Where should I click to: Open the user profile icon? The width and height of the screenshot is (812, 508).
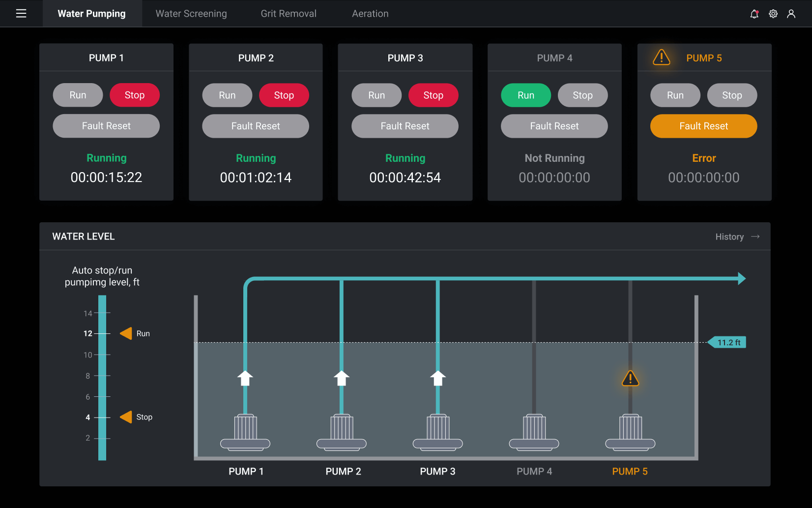(x=791, y=14)
